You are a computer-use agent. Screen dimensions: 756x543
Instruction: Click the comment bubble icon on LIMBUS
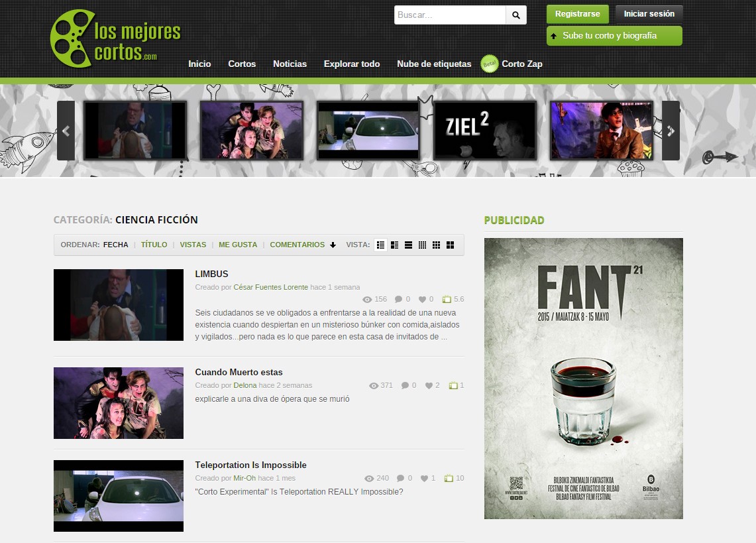[x=398, y=299]
